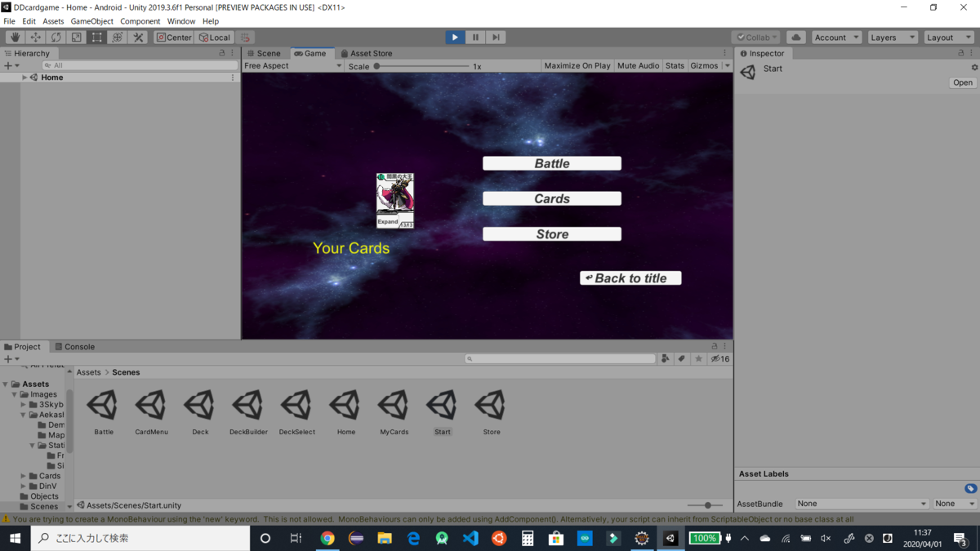Select the combined Transform tool
The image size is (980, 551).
(x=117, y=38)
